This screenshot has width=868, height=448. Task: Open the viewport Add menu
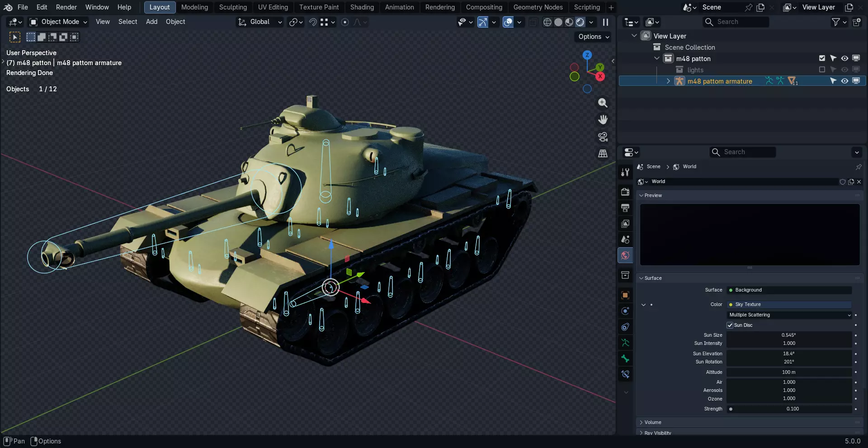152,22
